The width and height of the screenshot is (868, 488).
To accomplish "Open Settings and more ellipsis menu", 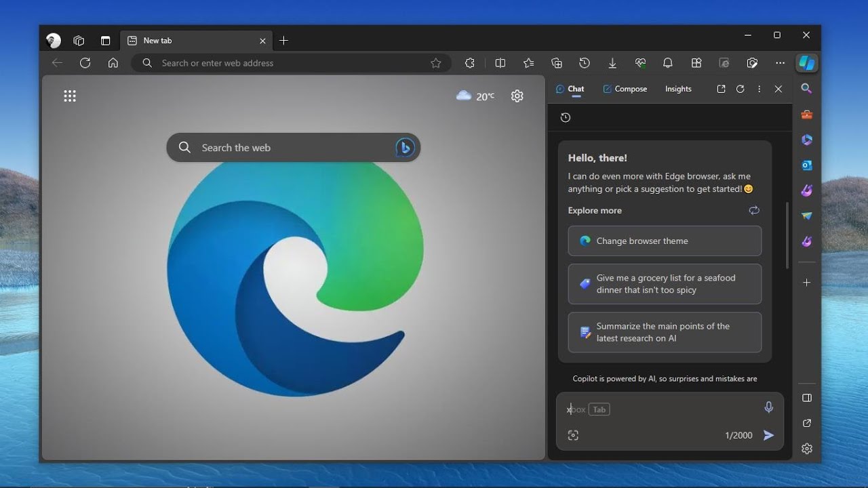I will point(781,63).
